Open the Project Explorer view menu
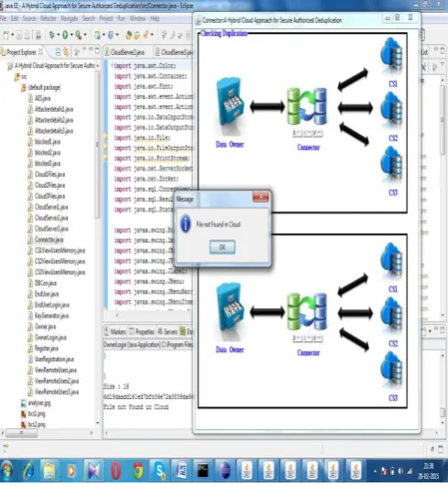Screen dimensions: 448x487 [x=84, y=50]
